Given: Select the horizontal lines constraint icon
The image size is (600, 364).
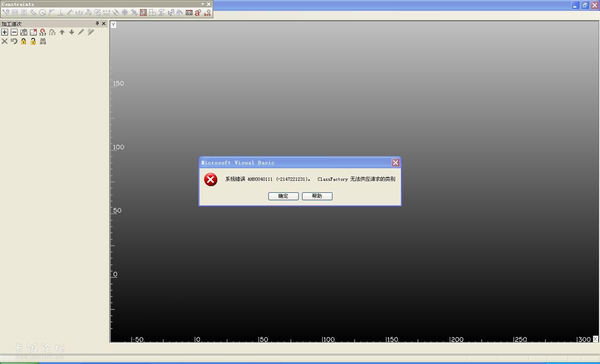Looking at the screenshot, I should (x=15, y=12).
